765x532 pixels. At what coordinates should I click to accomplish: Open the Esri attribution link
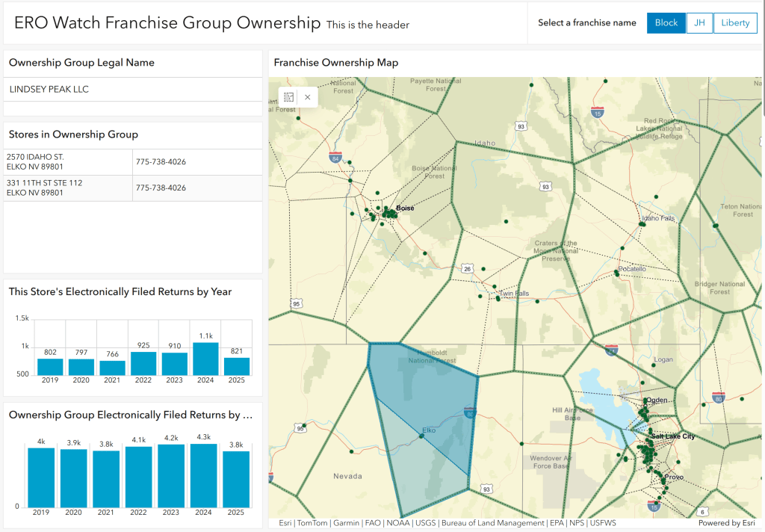point(285,523)
